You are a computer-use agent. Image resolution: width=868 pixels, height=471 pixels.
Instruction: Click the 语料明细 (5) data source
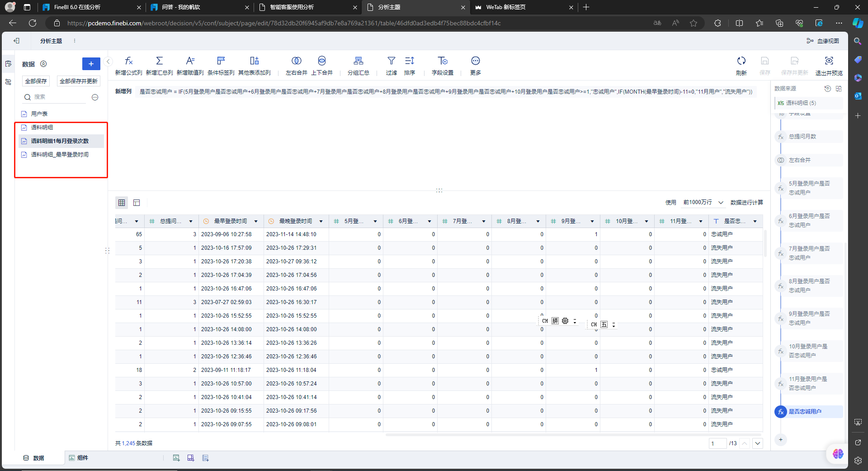[x=808, y=103]
